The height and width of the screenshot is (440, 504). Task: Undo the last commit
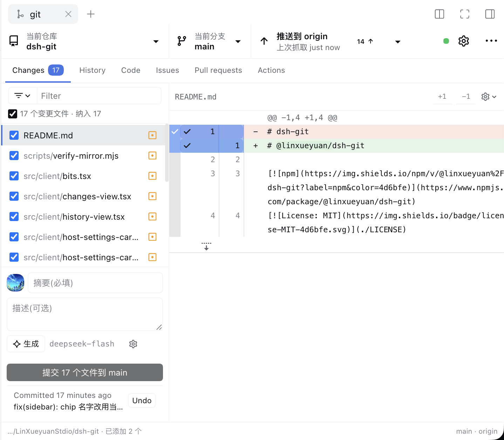point(142,400)
